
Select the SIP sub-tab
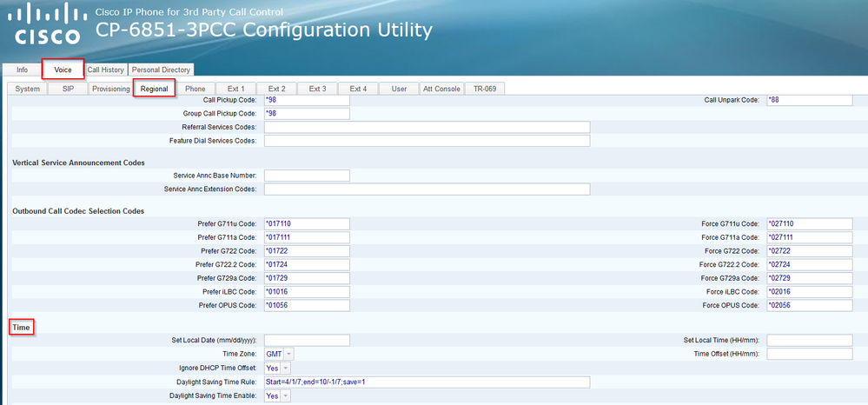pyautogui.click(x=68, y=89)
